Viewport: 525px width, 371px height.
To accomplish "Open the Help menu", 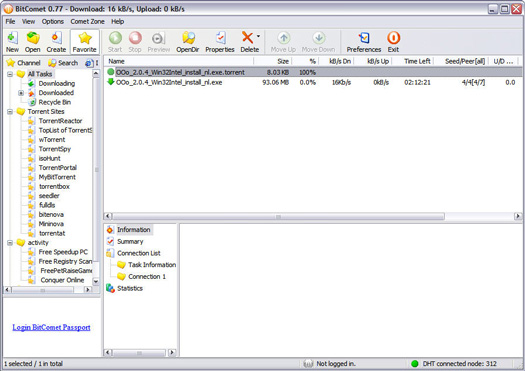I will (118, 21).
